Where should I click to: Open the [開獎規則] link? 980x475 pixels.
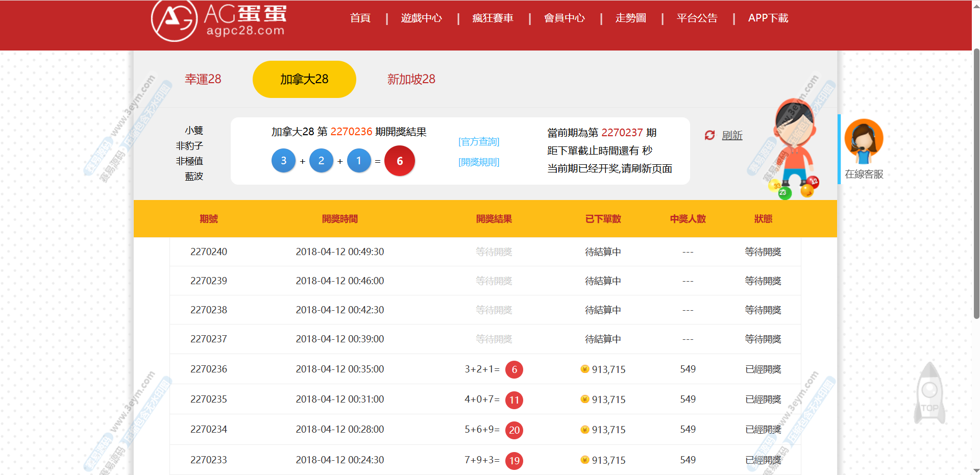479,162
